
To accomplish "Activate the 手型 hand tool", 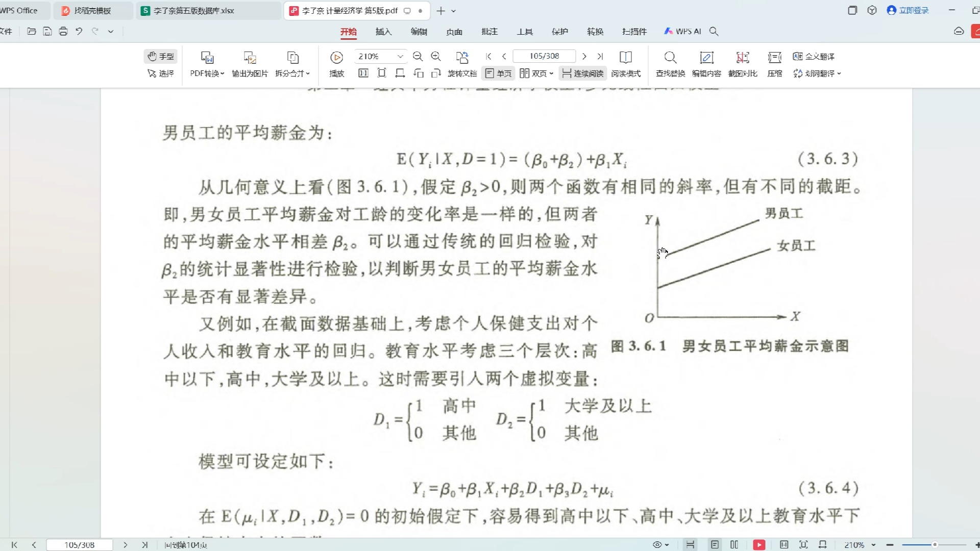I will [x=161, y=56].
